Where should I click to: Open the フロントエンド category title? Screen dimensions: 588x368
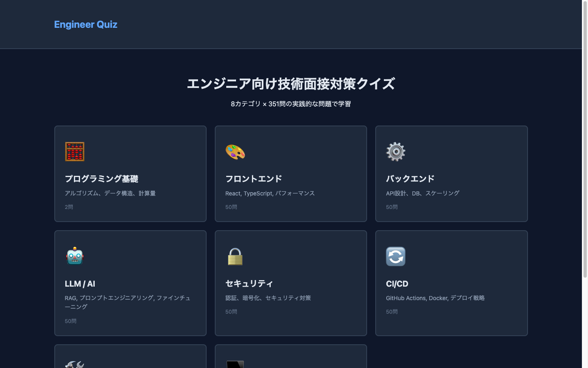[x=254, y=179]
